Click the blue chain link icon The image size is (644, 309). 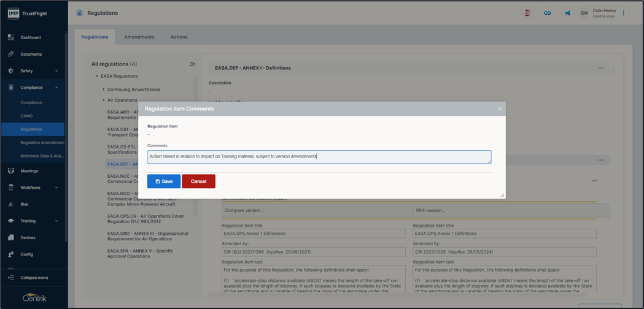coord(547,13)
